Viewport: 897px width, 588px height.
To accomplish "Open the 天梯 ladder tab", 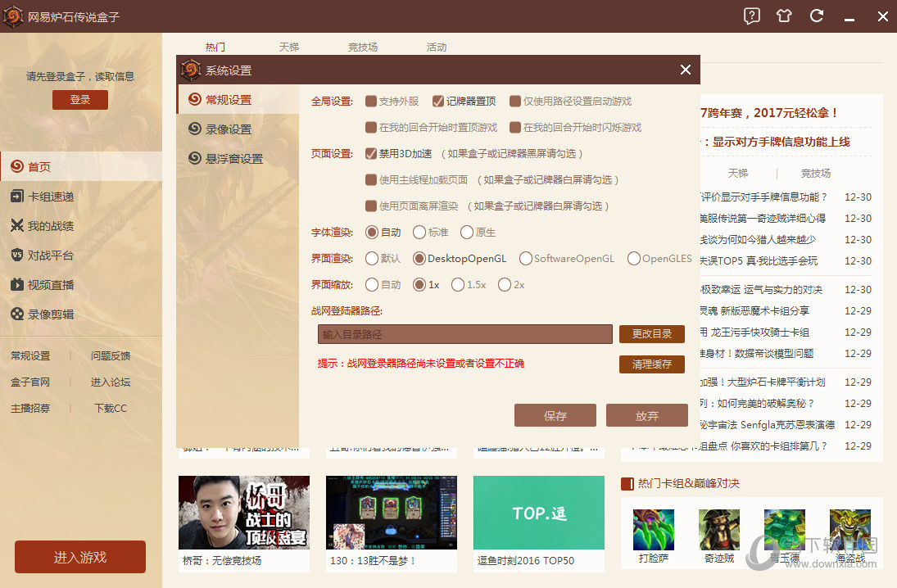I will (x=288, y=47).
